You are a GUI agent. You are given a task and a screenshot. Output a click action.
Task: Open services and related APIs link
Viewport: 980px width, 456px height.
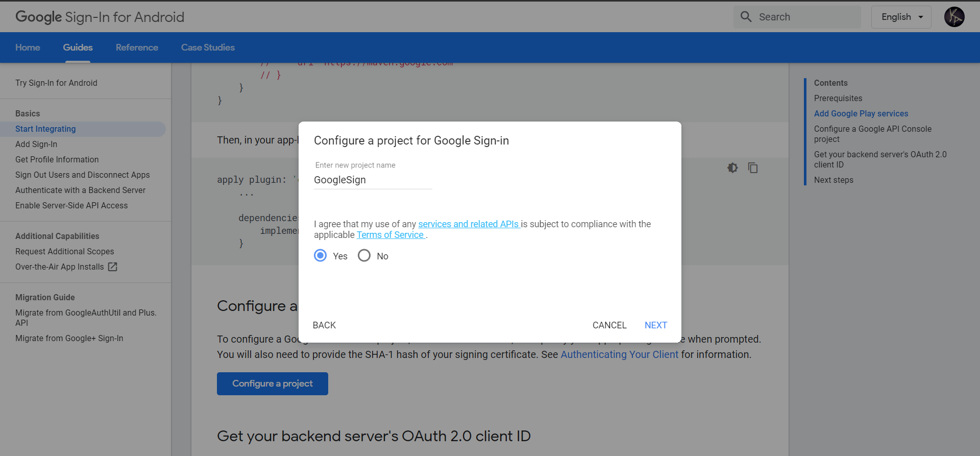click(469, 224)
